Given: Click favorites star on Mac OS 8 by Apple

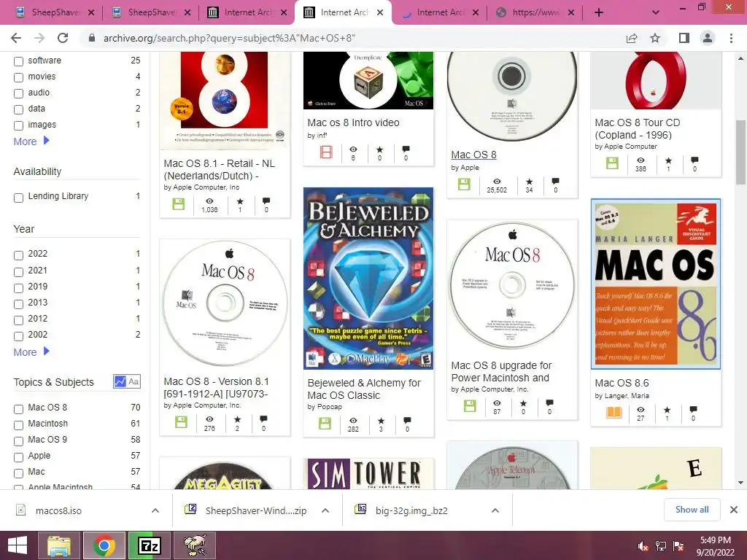Looking at the screenshot, I should [530, 182].
